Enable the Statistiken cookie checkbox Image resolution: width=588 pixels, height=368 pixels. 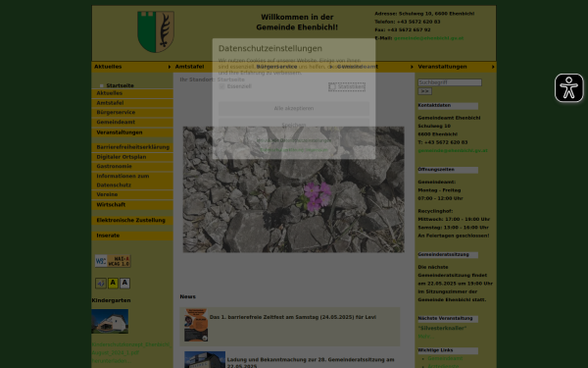point(332,86)
